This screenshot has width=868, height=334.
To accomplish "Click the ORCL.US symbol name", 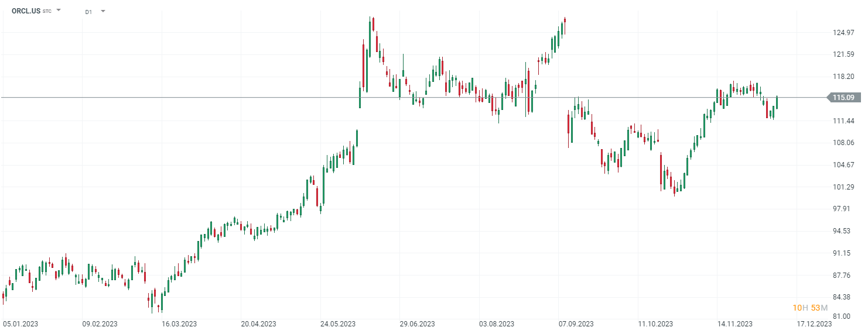I will click(x=26, y=11).
